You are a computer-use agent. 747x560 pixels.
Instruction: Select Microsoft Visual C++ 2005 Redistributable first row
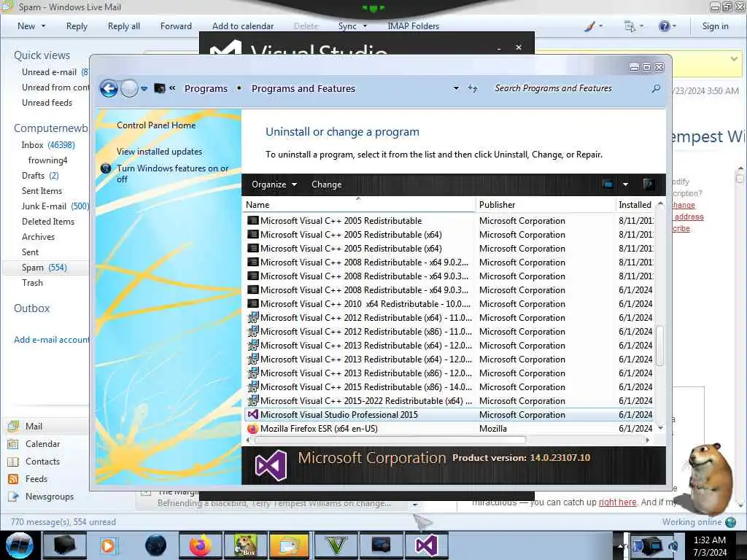449,221
